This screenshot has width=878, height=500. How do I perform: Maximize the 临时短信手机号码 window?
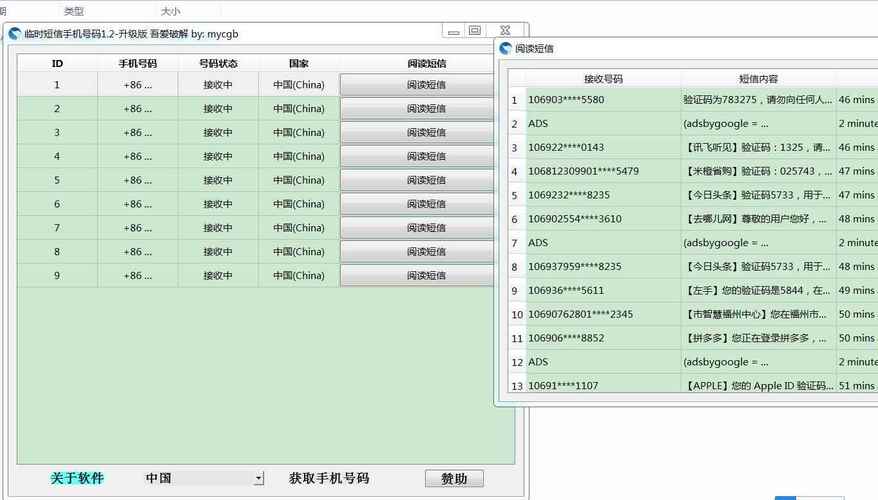pos(475,31)
